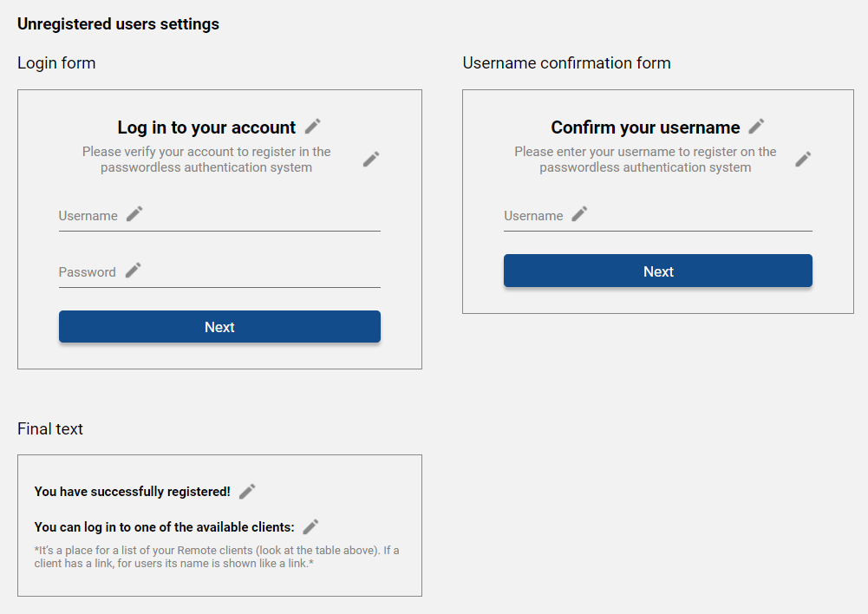
Task: Click pencil beside login form description text
Action: pos(371,159)
